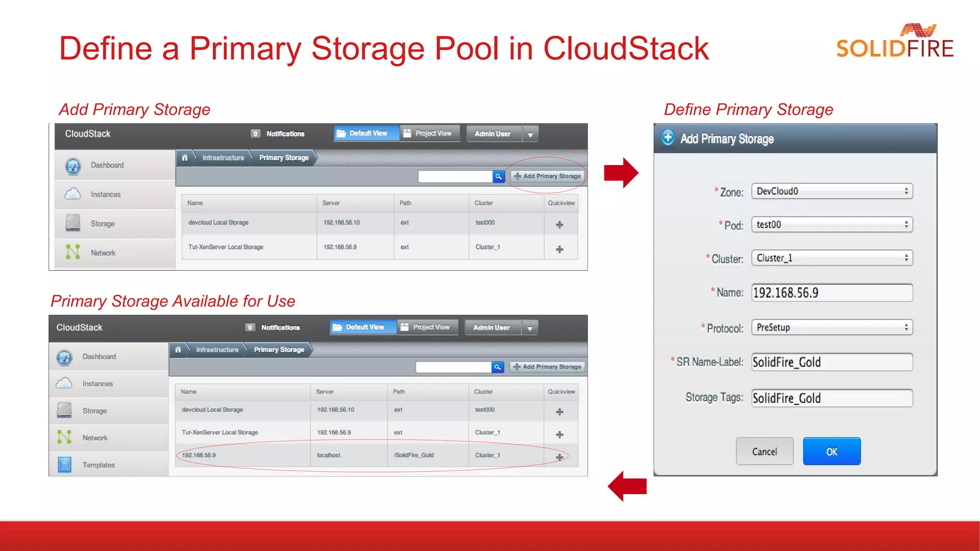Open Zone dropdown showing DevCloud0

click(832, 191)
